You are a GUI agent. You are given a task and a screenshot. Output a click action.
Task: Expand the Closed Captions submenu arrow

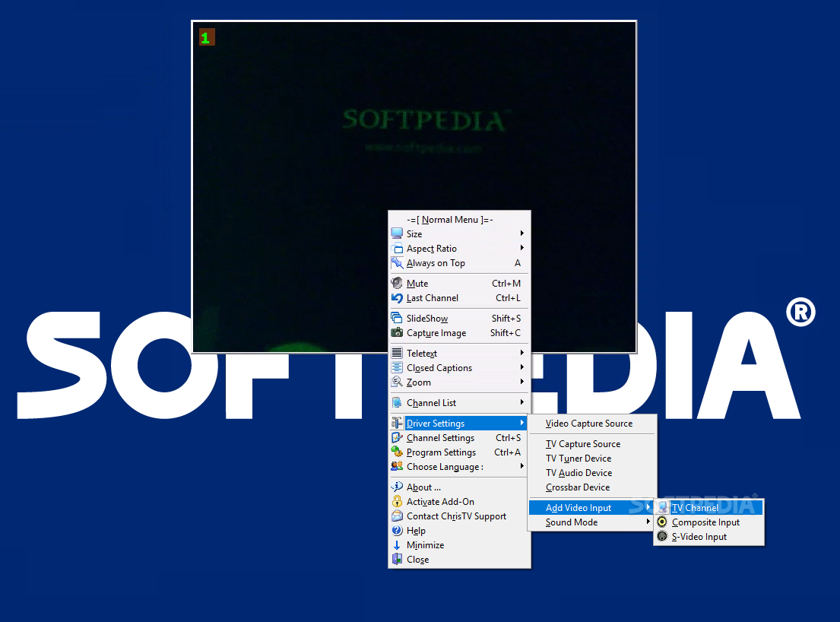(521, 367)
